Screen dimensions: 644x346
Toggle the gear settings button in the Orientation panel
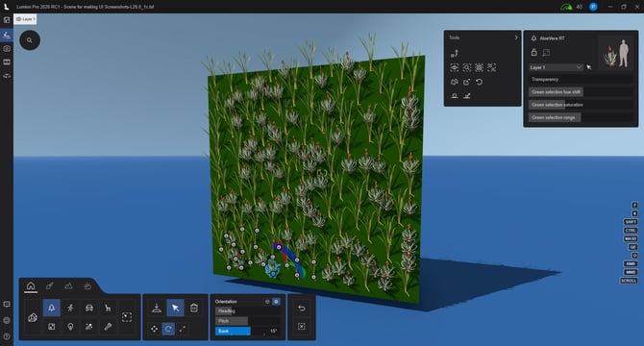click(x=276, y=302)
